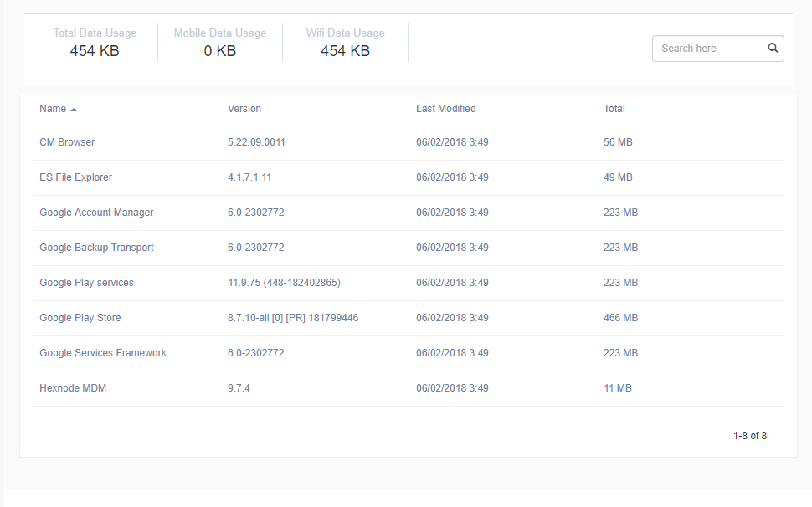The height and width of the screenshot is (507, 812).
Task: Click the Name column sort arrow
Action: pos(74,109)
